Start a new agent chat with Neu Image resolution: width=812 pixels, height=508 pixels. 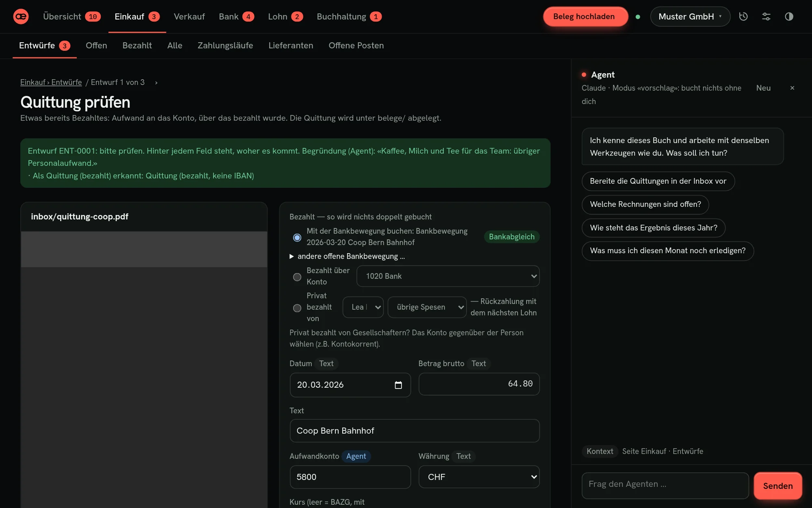point(763,88)
